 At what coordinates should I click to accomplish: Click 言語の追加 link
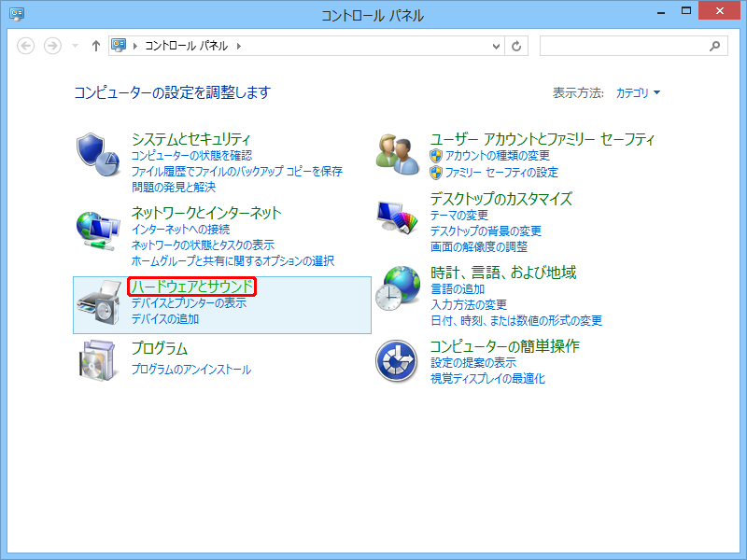click(x=458, y=289)
